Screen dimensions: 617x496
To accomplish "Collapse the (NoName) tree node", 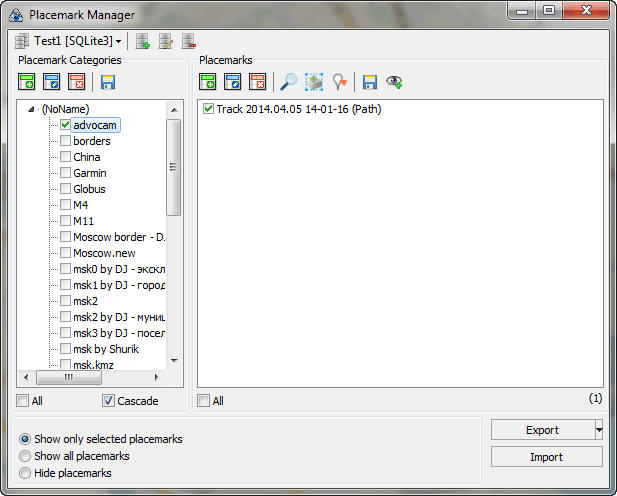I will coord(33,109).
